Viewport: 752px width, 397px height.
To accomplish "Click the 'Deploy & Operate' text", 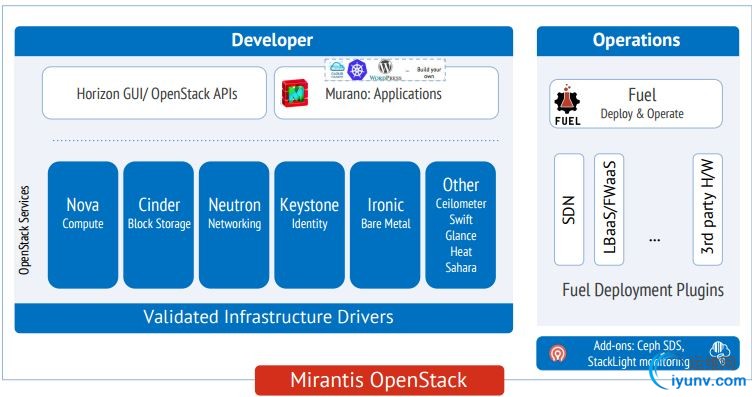I will (x=642, y=114).
